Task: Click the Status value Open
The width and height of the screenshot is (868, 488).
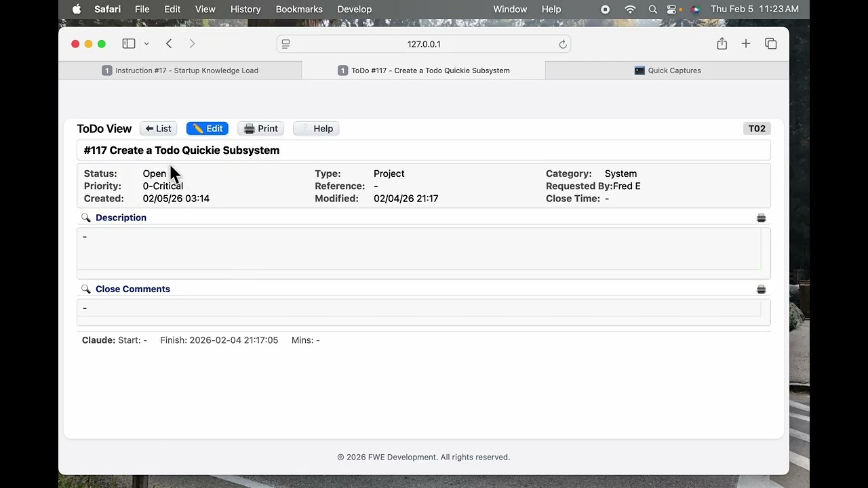Action: (x=155, y=174)
